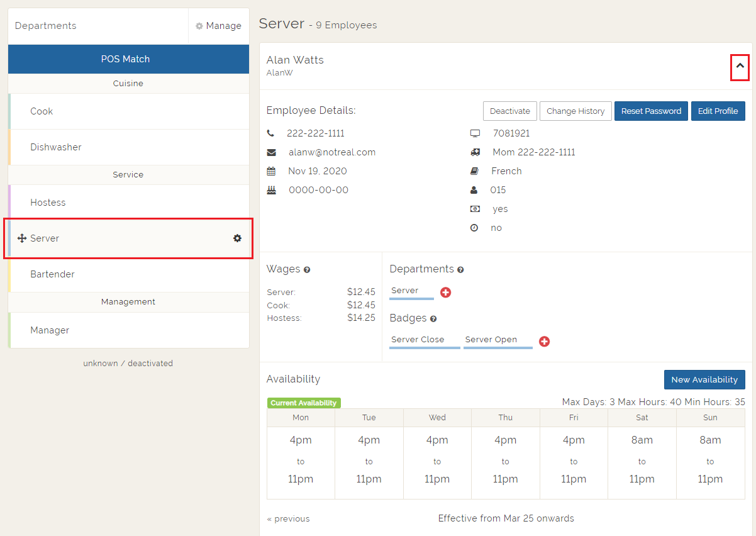
Task: Collapse Alan Watts employee card
Action: (740, 66)
